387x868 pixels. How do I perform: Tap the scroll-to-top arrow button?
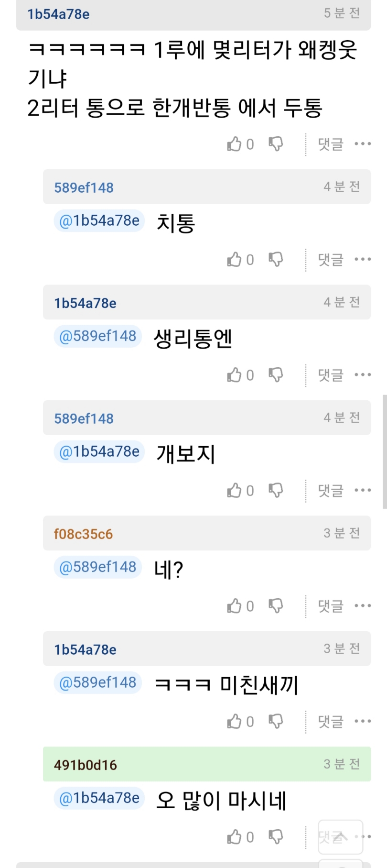(340, 837)
